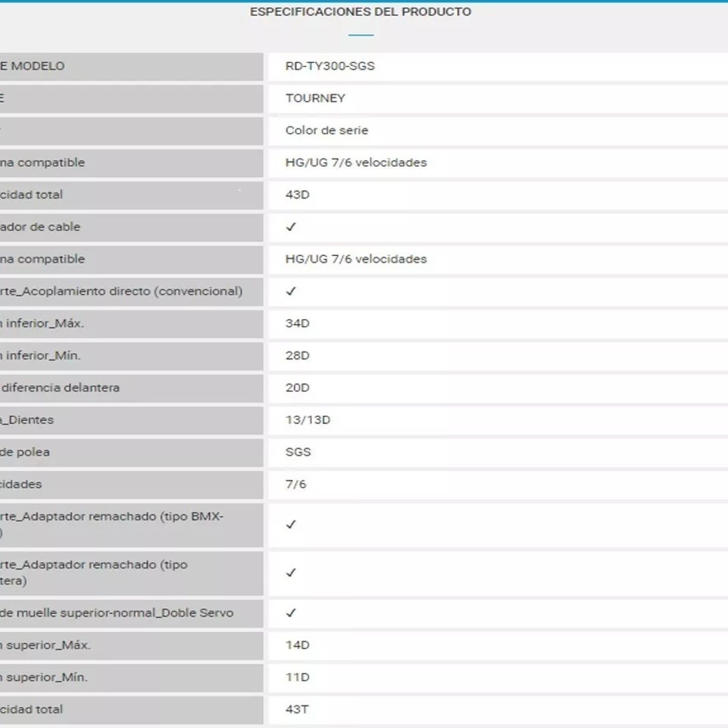Select the TOURNEY series value
728x728 pixels.
click(x=315, y=98)
